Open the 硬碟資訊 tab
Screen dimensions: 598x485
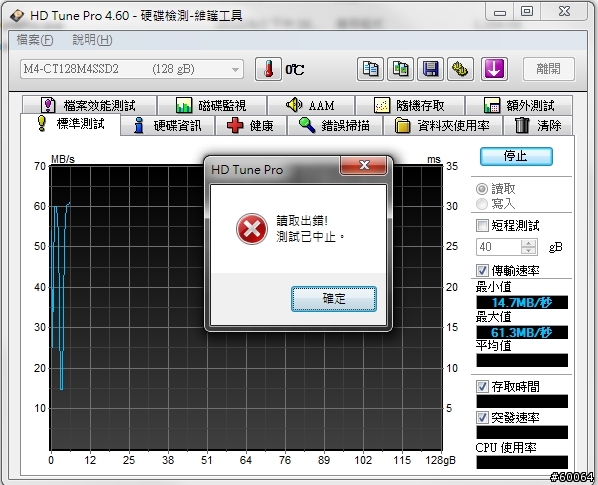coord(168,125)
